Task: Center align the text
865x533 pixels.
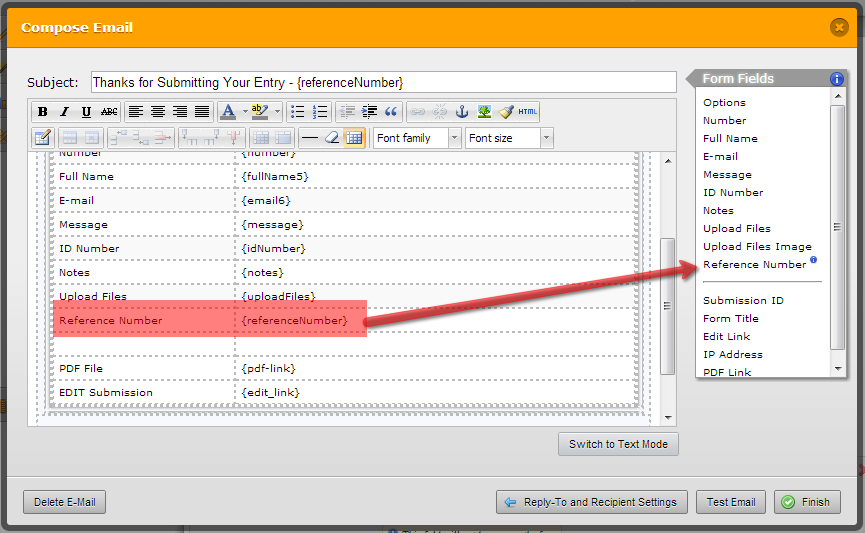Action: pyautogui.click(x=158, y=112)
